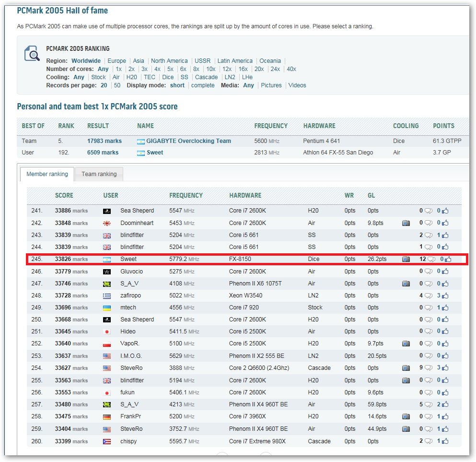Click thumbs-up icon in Sea Sheperd 33886 row
The image size is (476, 462).
click(445, 211)
